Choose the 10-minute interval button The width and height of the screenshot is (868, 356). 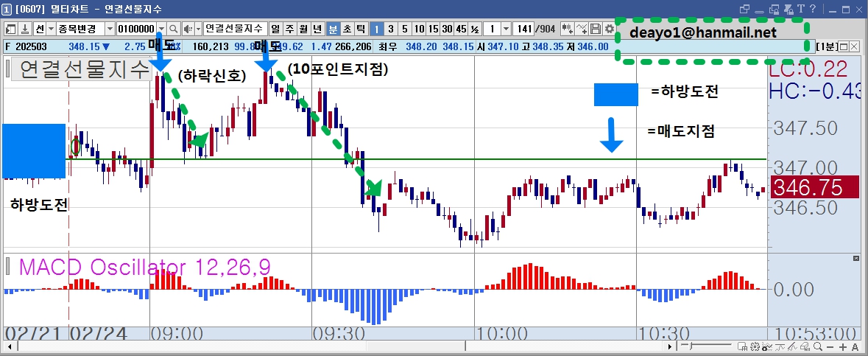419,29
